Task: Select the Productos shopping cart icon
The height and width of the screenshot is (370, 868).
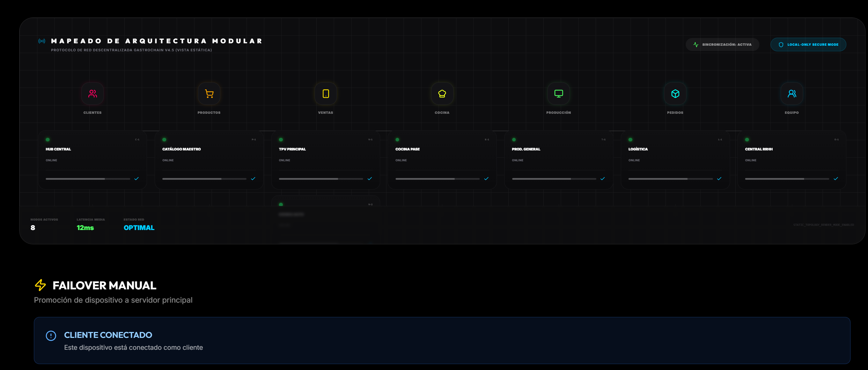Action: point(209,94)
